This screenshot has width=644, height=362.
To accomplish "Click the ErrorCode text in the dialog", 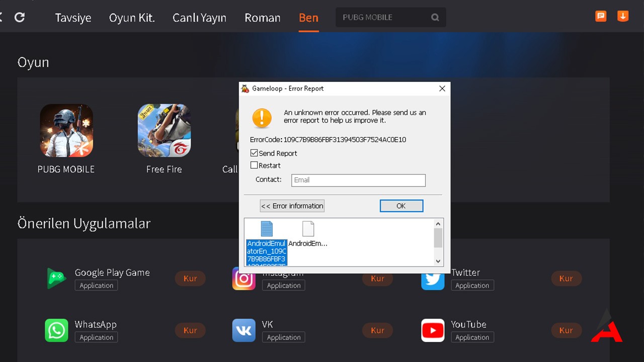I will coord(328,140).
